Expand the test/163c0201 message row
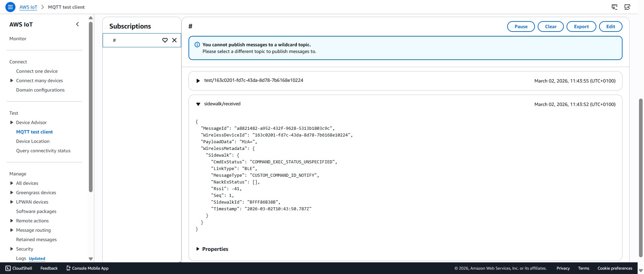 click(x=198, y=81)
